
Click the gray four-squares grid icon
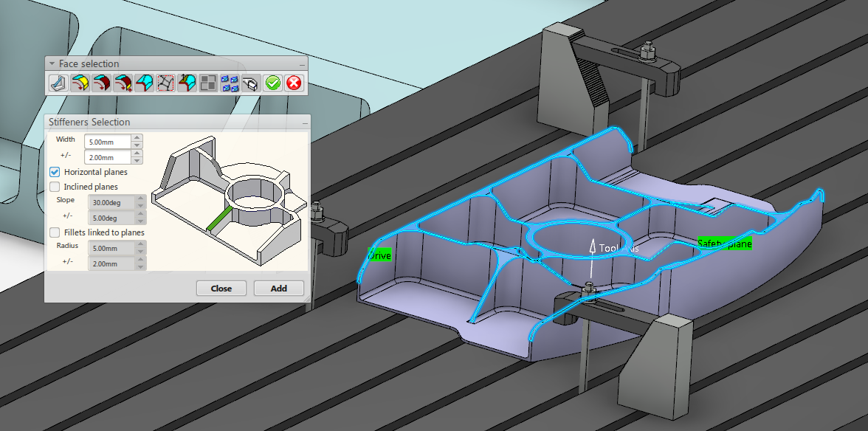[x=209, y=83]
